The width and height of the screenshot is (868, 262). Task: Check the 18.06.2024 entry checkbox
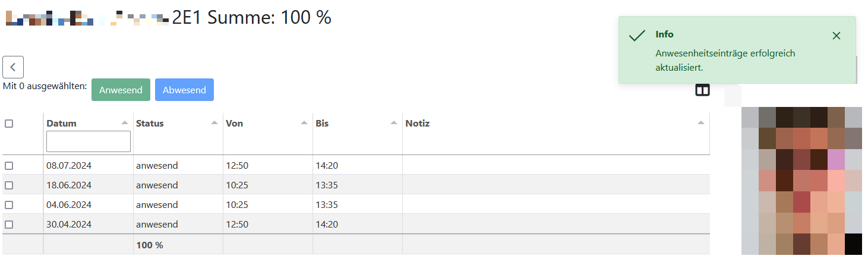point(9,185)
